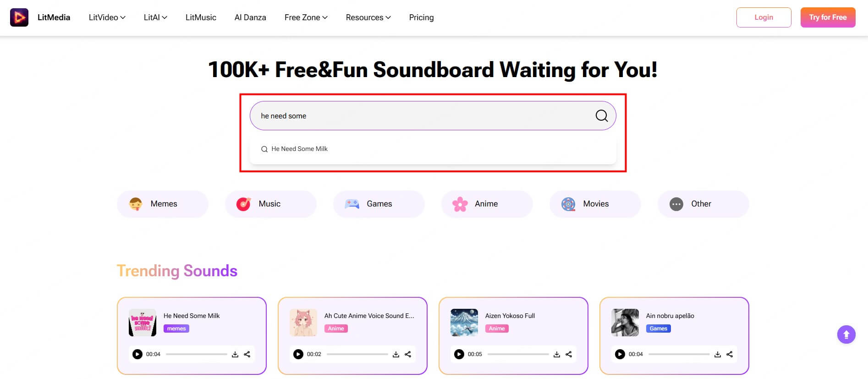Download the He Need Some Milk sound
Image resolution: width=868 pixels, height=379 pixels.
tap(235, 354)
